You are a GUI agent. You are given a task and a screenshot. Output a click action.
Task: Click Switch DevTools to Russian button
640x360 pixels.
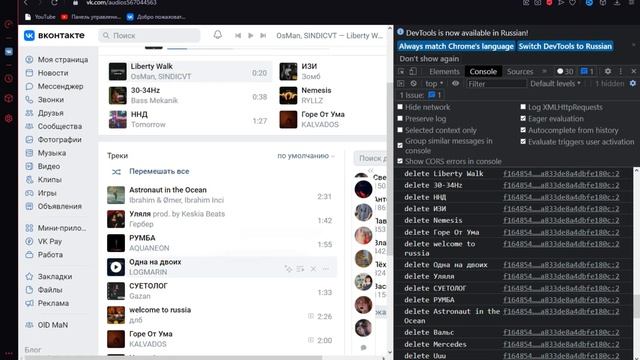point(565,47)
